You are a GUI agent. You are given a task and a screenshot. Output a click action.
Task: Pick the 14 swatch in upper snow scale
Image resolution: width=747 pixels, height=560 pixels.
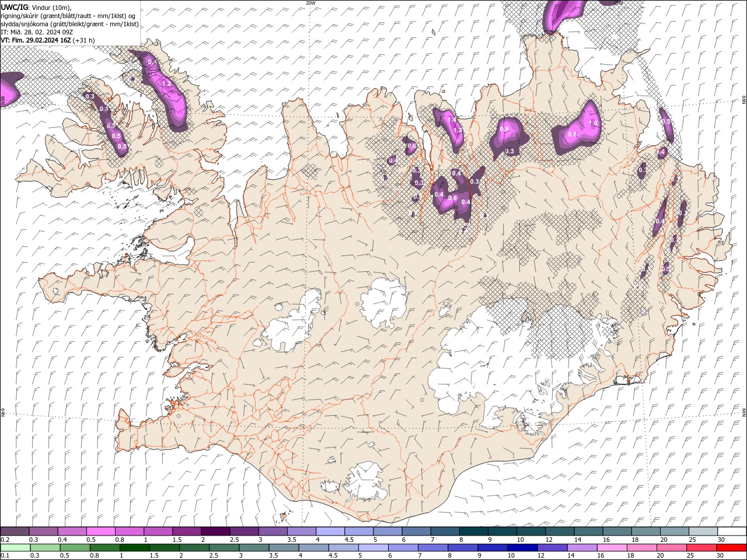(588, 531)
